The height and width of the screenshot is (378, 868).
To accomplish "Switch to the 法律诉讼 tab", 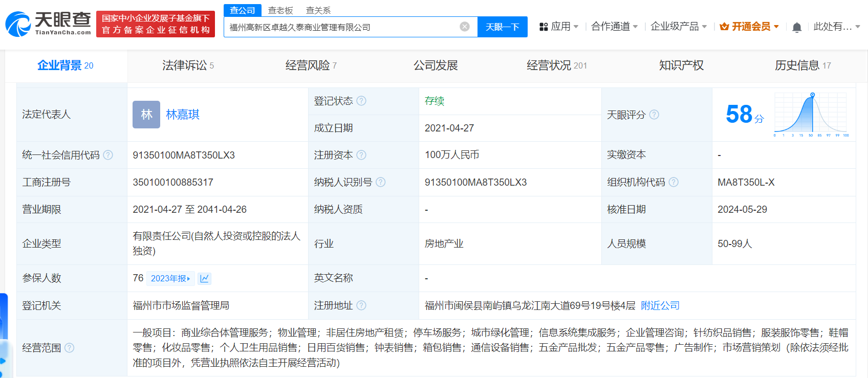I will click(x=188, y=65).
